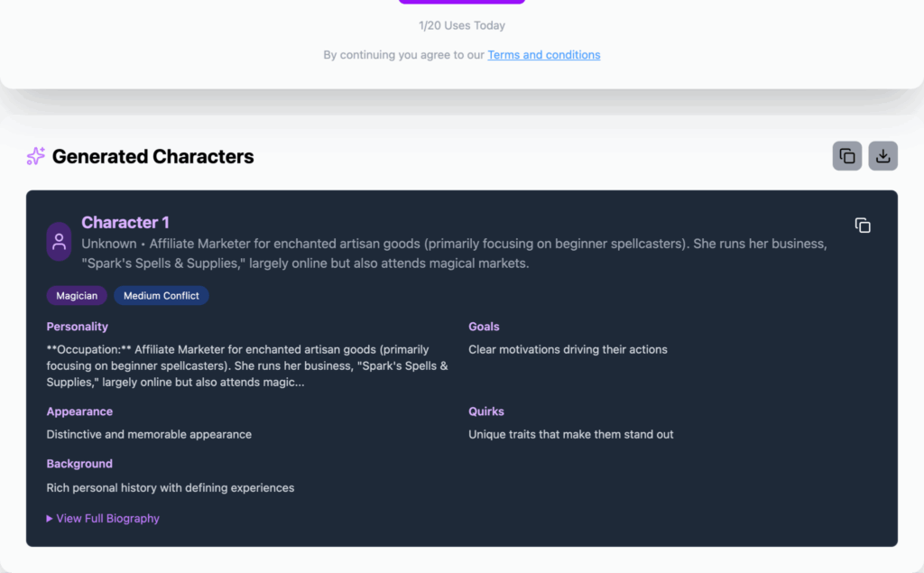924x573 pixels.
Task: Click the Goals section heading
Action: [x=484, y=327]
